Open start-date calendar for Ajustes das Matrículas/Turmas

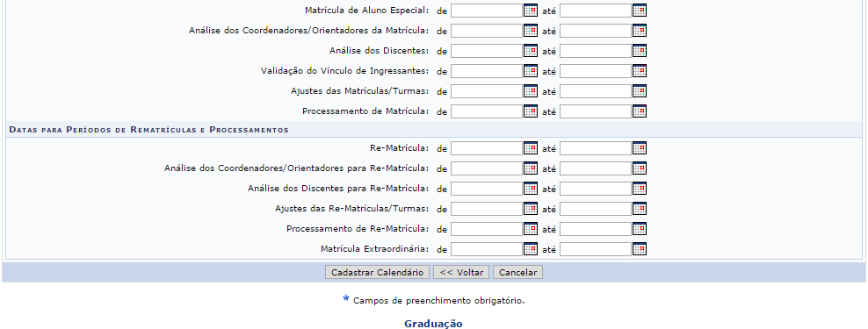[531, 91]
